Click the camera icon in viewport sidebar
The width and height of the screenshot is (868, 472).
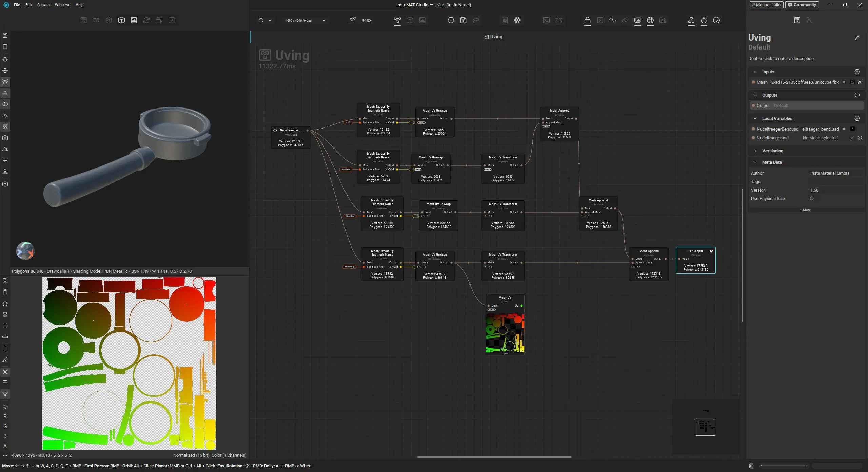pyautogui.click(x=5, y=138)
